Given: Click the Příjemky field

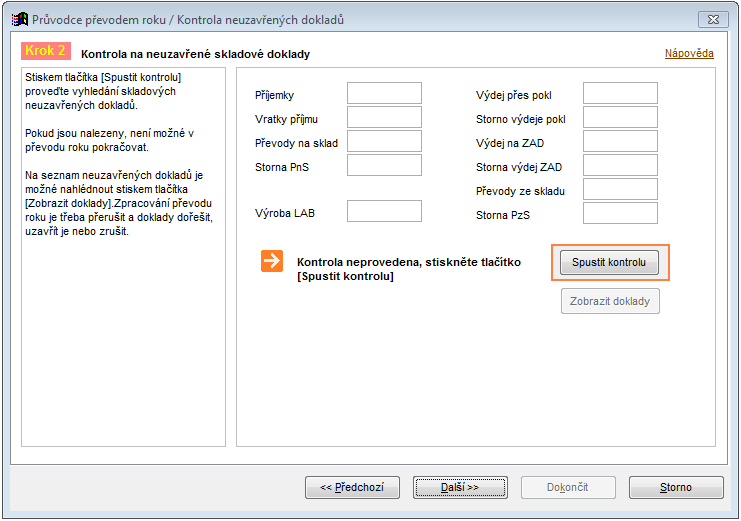Looking at the screenshot, I should click(x=384, y=93).
